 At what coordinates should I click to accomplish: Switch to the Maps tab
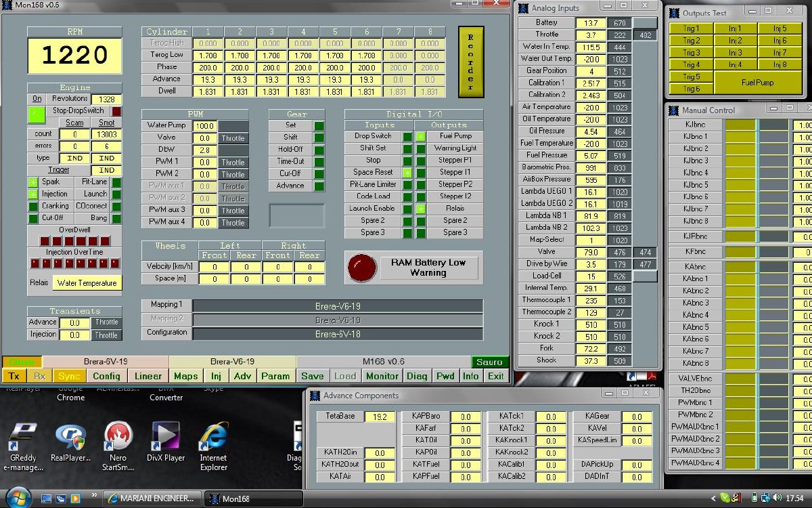tap(185, 376)
